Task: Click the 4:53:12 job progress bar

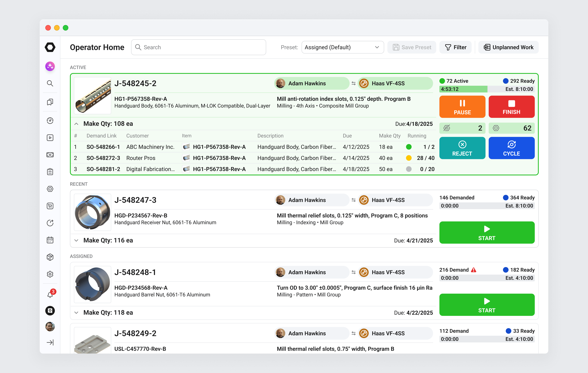Action: (x=487, y=89)
